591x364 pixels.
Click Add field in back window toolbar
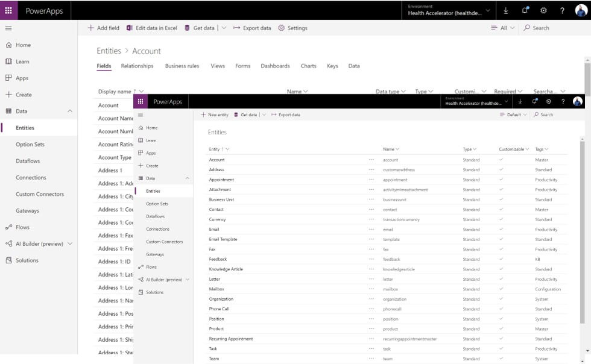pos(103,28)
